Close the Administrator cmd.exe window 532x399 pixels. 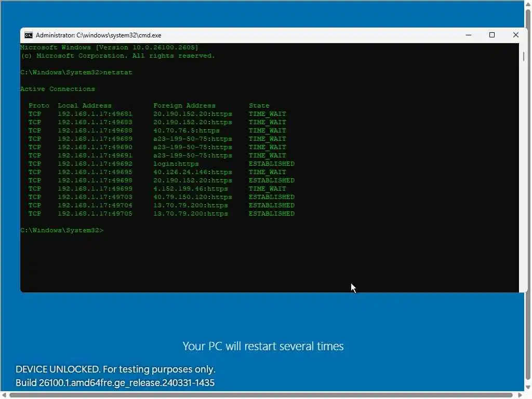pyautogui.click(x=516, y=35)
